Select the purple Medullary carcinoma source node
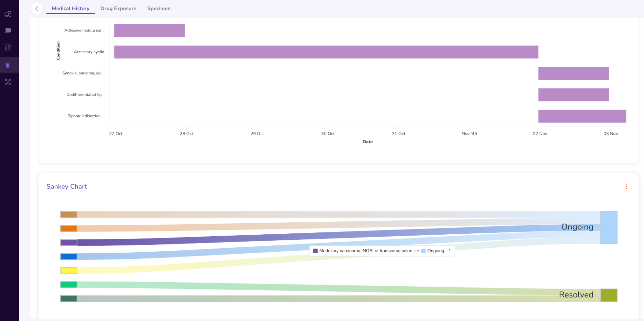The image size is (644, 321). tap(69, 243)
